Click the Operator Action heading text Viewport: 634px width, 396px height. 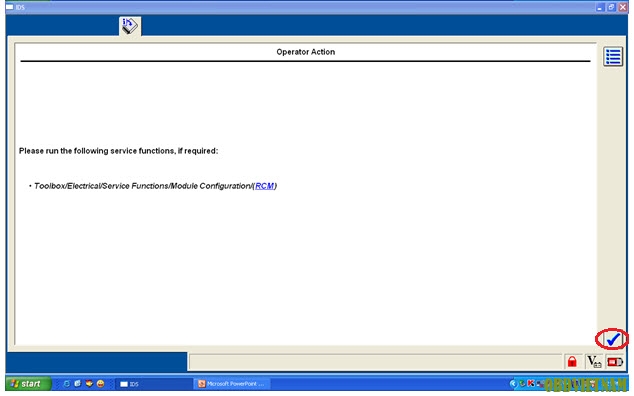click(305, 52)
